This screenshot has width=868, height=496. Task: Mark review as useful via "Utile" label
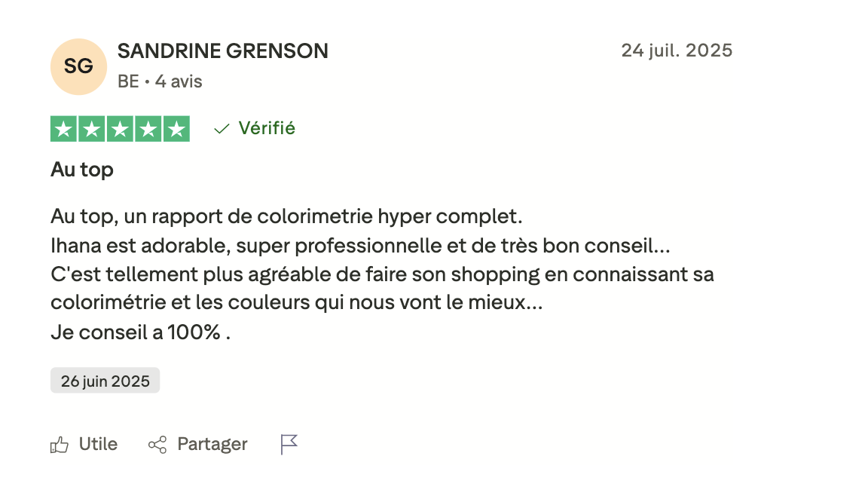(x=99, y=445)
